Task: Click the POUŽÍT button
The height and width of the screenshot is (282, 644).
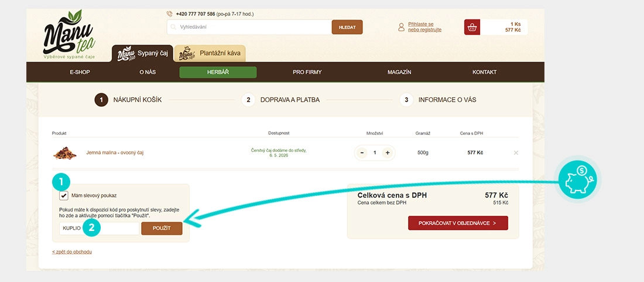Action: pyautogui.click(x=162, y=229)
